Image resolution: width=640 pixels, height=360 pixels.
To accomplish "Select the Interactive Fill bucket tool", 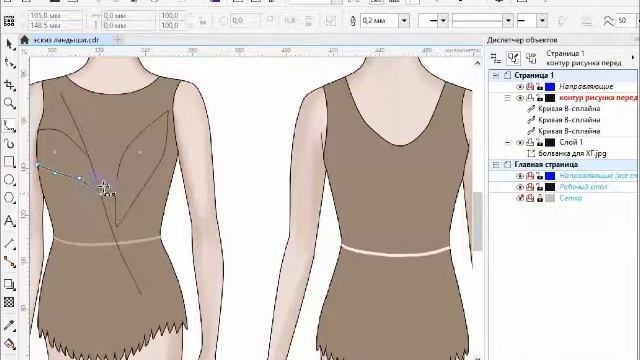I will coord(9,344).
